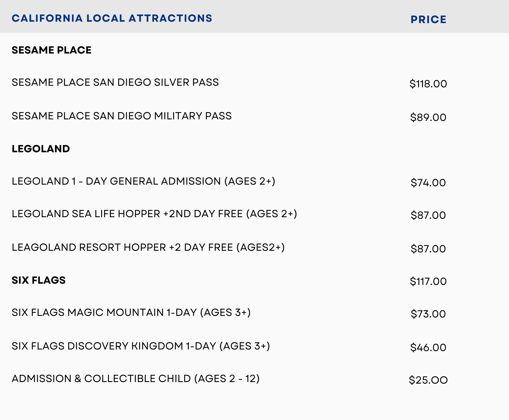Click the Sea Life Hopper $87.00 price
The image size is (509, 420).
coord(428,215)
